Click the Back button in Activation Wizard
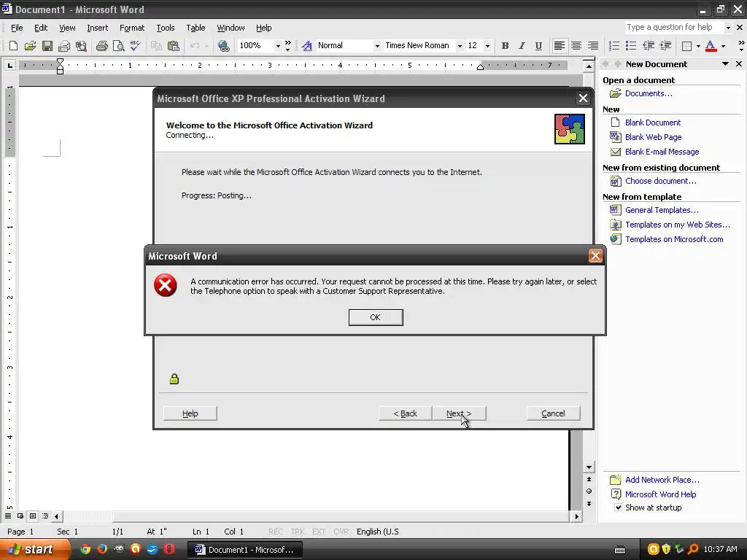The height and width of the screenshot is (560, 747). pyautogui.click(x=406, y=413)
